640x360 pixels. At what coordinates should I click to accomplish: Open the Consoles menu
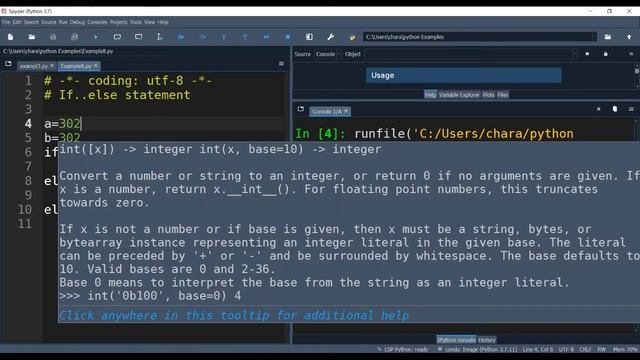pyautogui.click(x=97, y=22)
